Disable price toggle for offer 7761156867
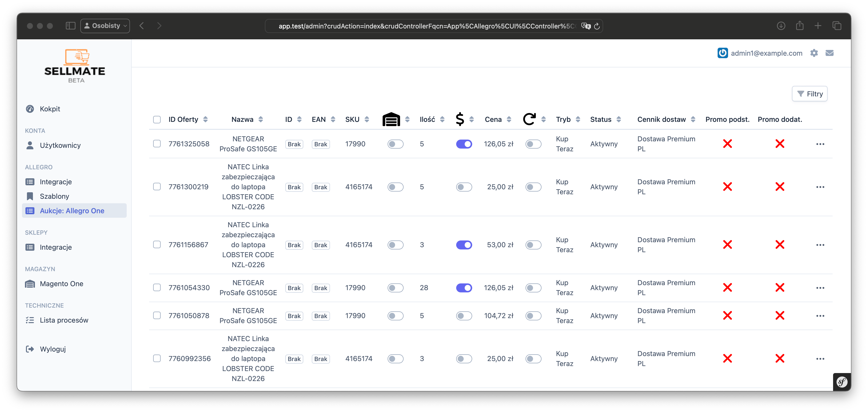The height and width of the screenshot is (412, 868). (x=464, y=245)
